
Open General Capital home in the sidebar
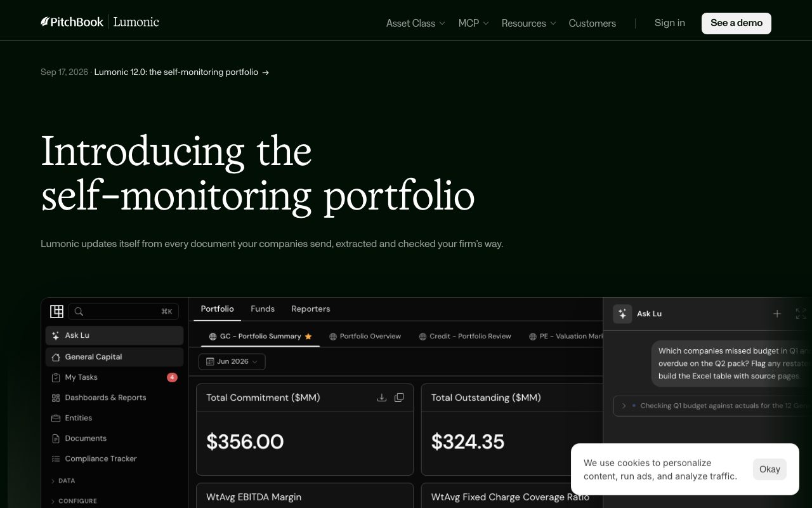(114, 357)
